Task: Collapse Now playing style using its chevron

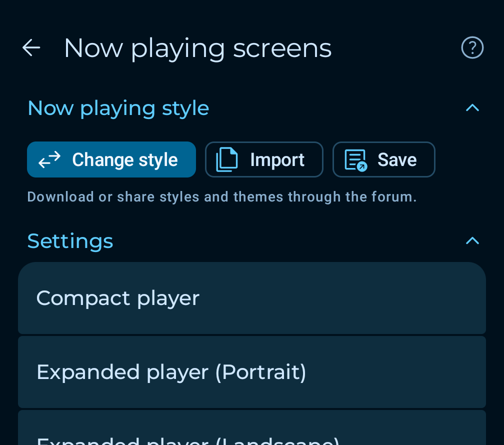Action: tap(472, 108)
